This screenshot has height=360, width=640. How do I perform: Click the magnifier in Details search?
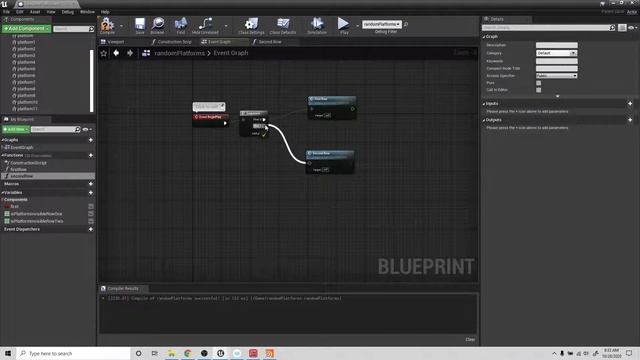612,28
